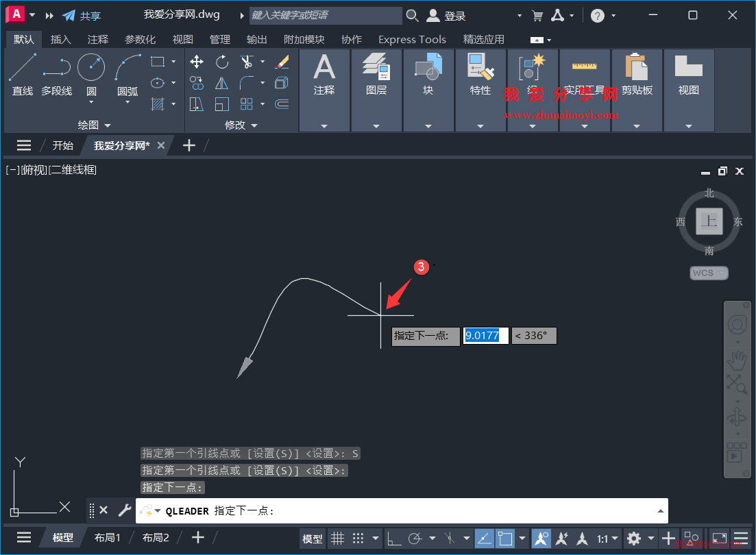Toggle the 模型 model space button

point(312,539)
